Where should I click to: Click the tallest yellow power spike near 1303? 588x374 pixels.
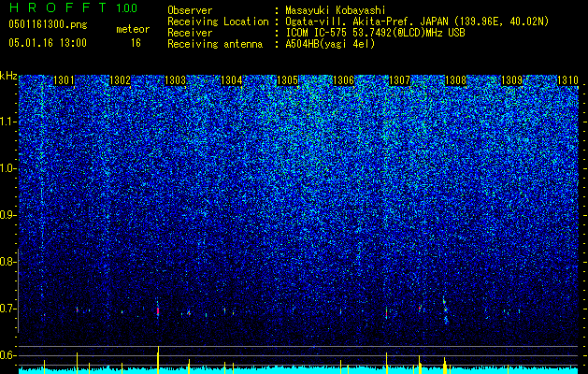pos(158,359)
